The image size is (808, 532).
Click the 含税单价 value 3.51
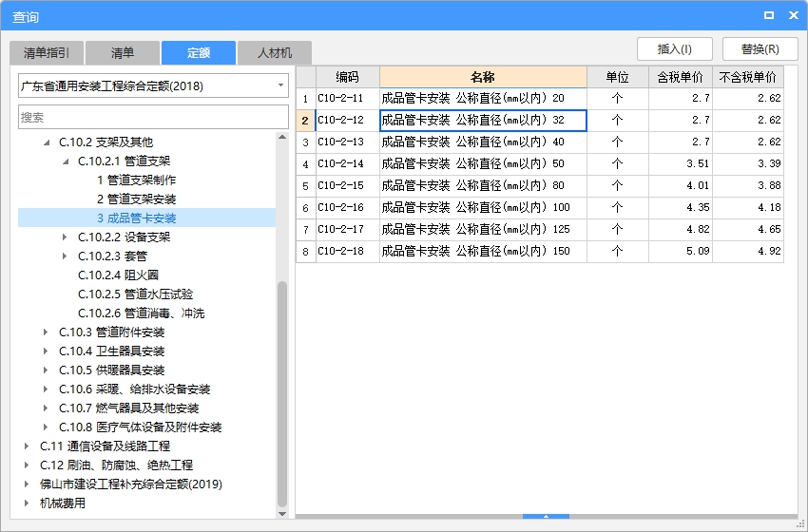[681, 163]
